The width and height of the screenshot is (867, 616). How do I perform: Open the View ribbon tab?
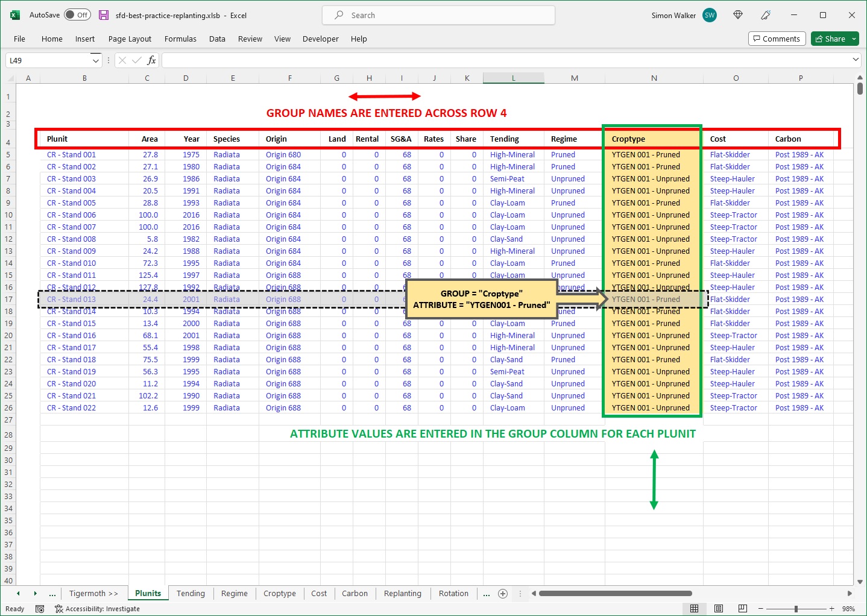tap(282, 39)
